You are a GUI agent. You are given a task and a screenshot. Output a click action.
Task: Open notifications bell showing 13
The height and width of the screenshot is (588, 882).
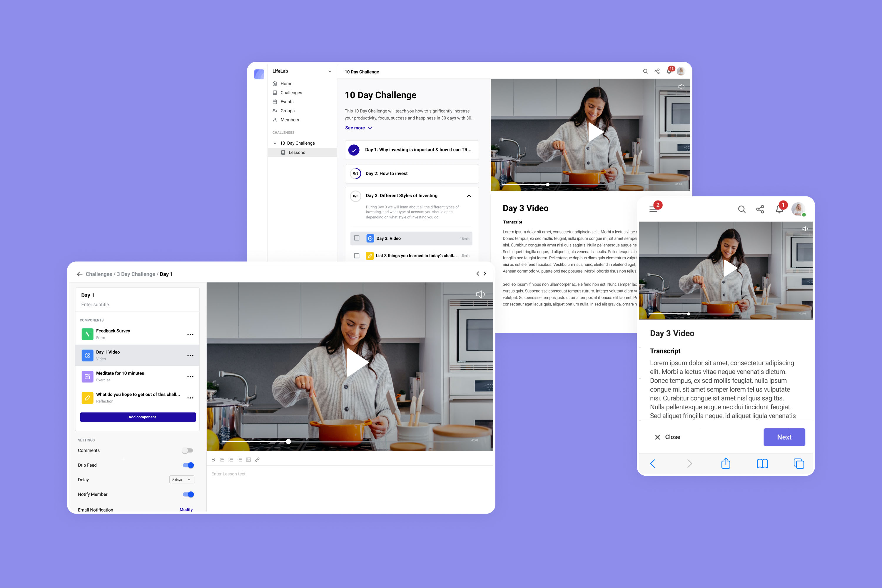(669, 71)
